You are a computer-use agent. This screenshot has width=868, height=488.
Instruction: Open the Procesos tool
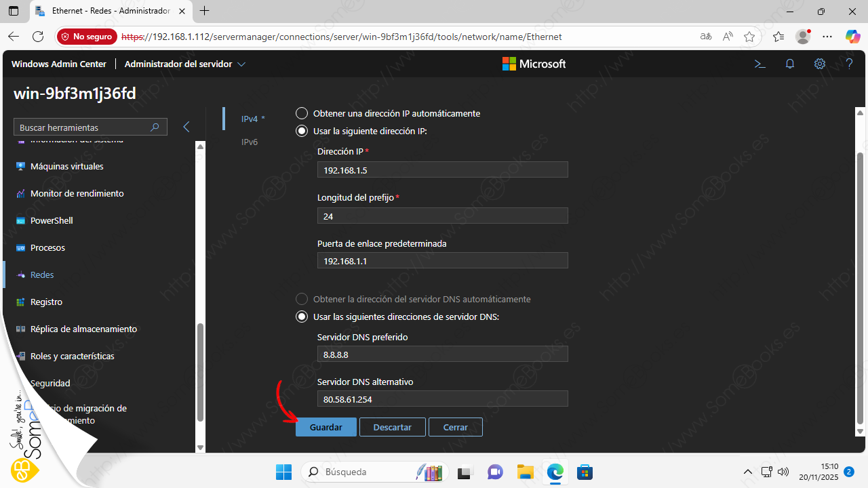(47, 247)
